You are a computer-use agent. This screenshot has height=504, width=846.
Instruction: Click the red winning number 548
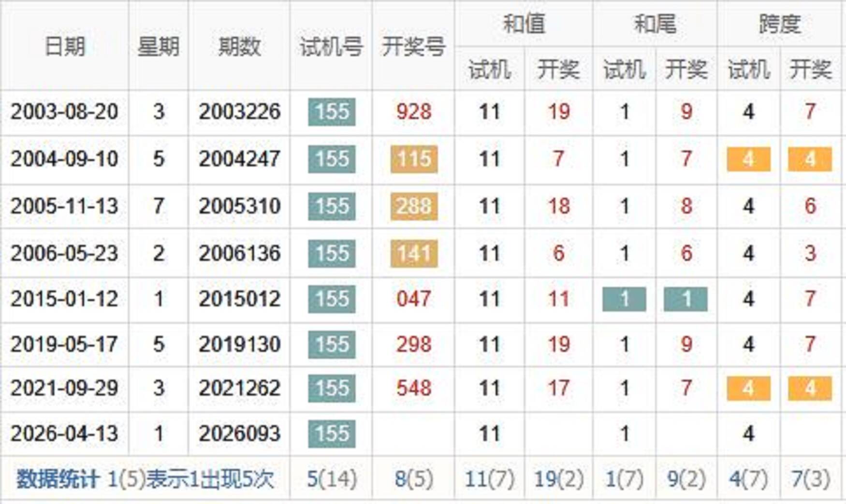tap(414, 388)
